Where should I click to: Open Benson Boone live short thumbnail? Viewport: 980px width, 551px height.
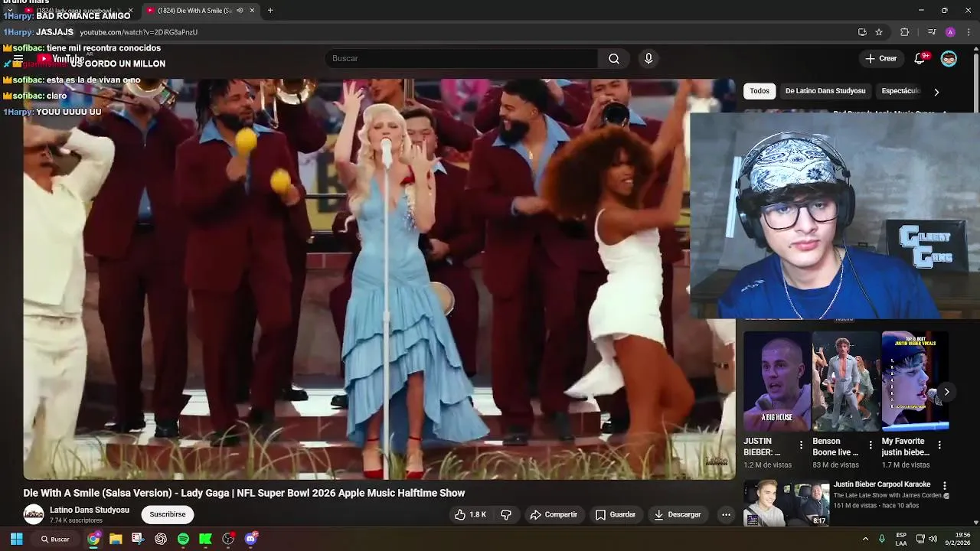point(845,381)
